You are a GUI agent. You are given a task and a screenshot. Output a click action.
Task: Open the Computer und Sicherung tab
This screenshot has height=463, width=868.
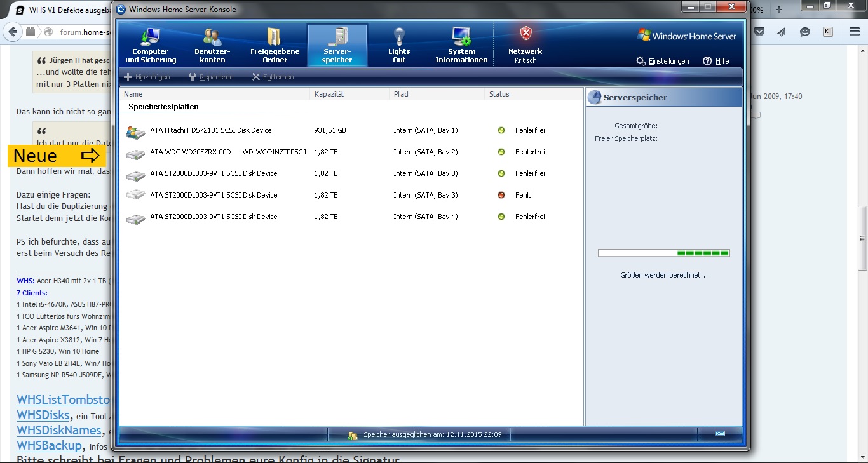[151, 45]
